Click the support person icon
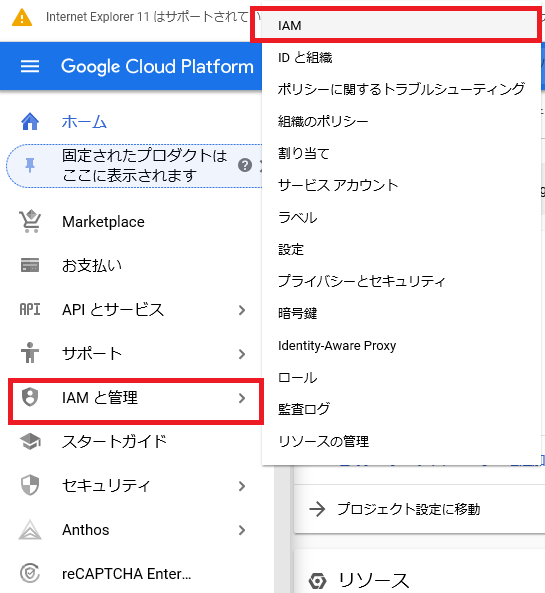 (x=30, y=353)
